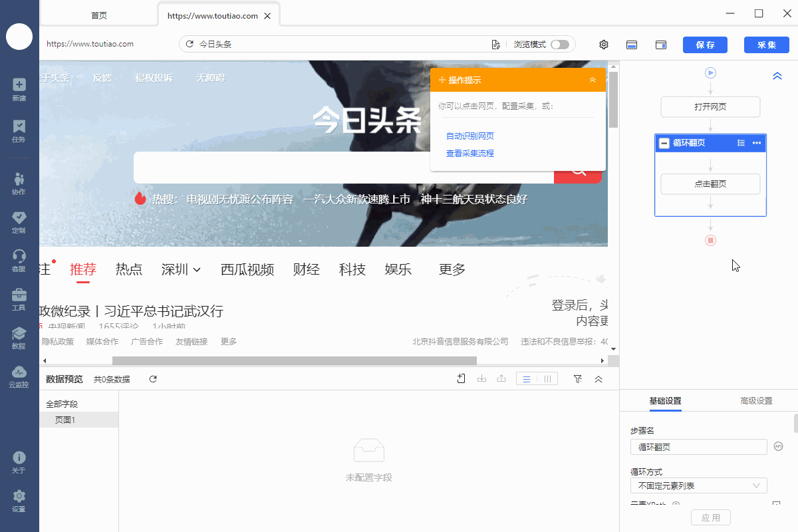Collapse the workflow panel with the double-chevron icon
The width and height of the screenshot is (798, 532).
[x=777, y=76]
